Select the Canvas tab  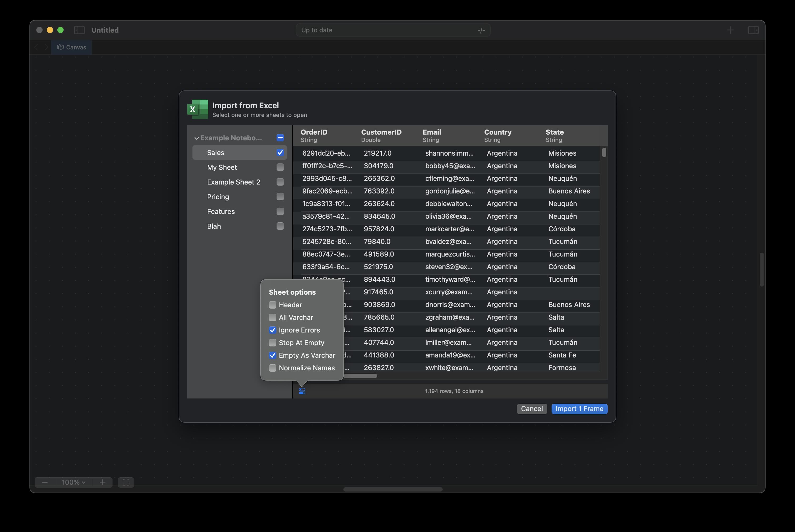(x=71, y=47)
